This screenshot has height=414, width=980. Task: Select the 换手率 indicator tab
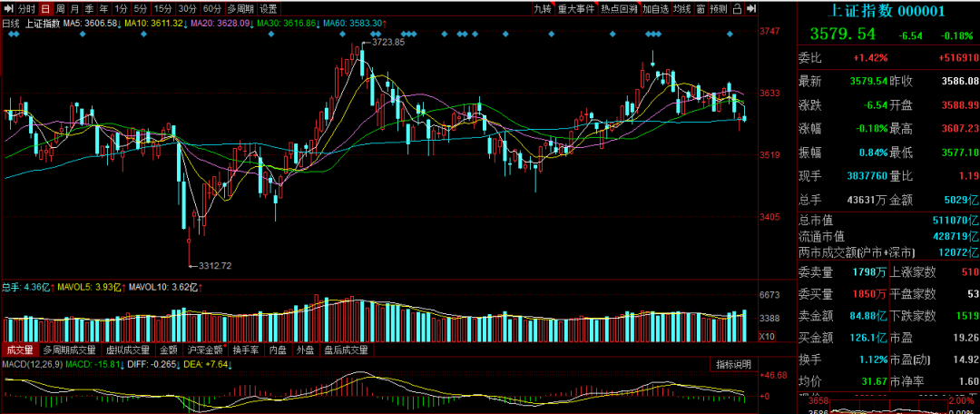tap(246, 350)
